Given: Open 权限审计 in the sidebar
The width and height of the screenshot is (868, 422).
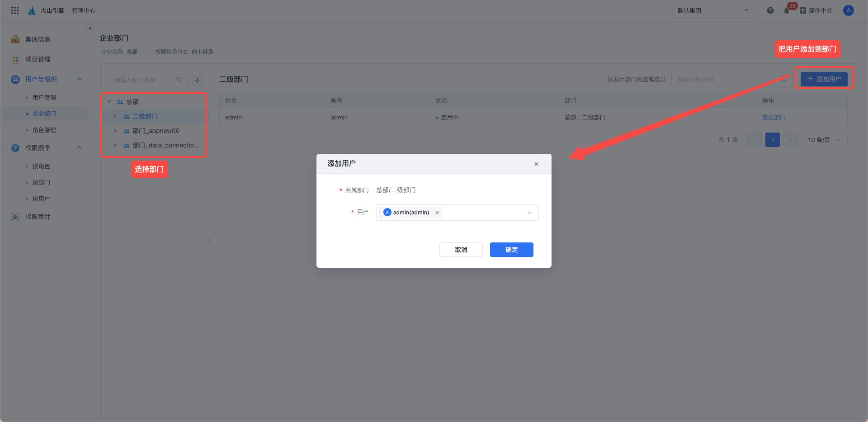Looking at the screenshot, I should 38,217.
